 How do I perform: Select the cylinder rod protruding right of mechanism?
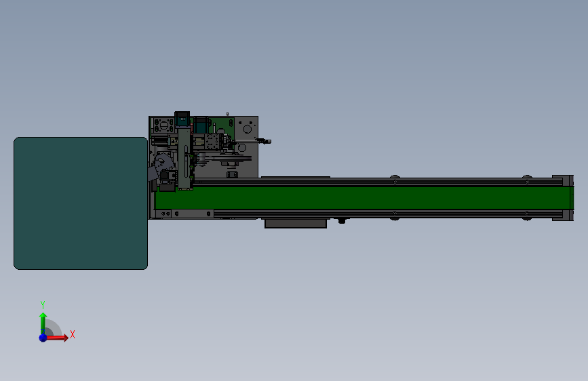252,142
